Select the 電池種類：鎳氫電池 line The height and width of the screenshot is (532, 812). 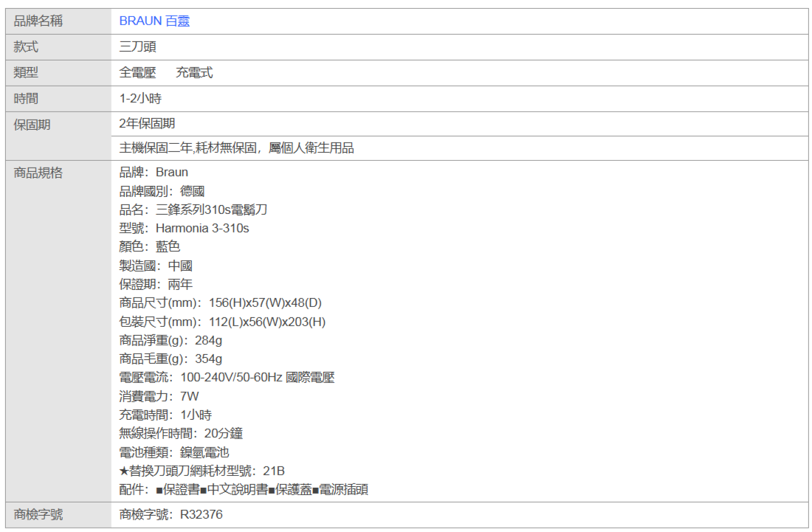(174, 452)
